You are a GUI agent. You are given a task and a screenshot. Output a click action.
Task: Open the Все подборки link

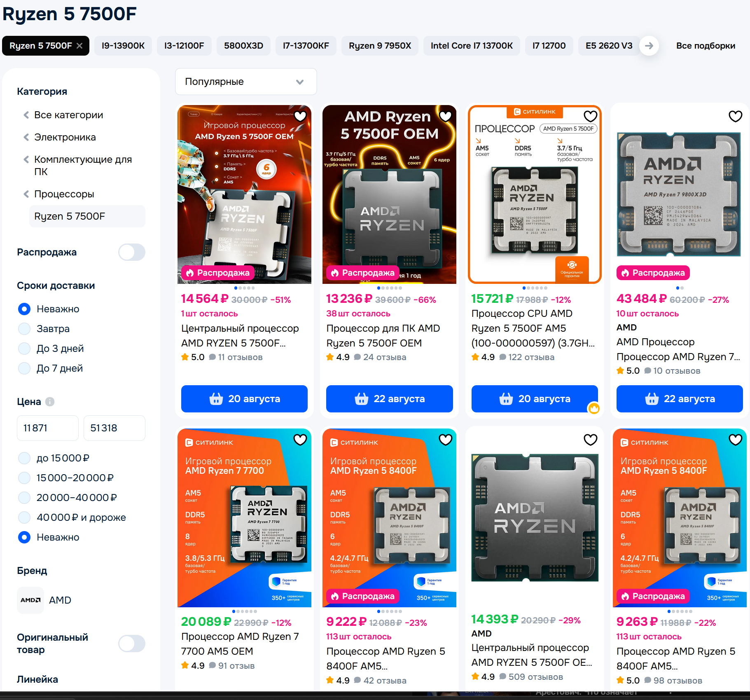(x=706, y=46)
